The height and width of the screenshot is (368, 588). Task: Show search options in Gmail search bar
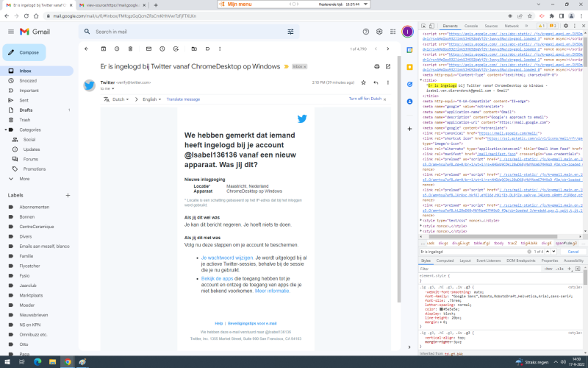coord(290,32)
